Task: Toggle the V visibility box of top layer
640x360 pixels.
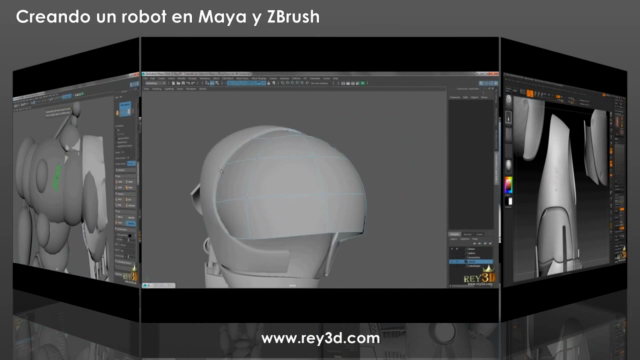Action: pos(452,249)
